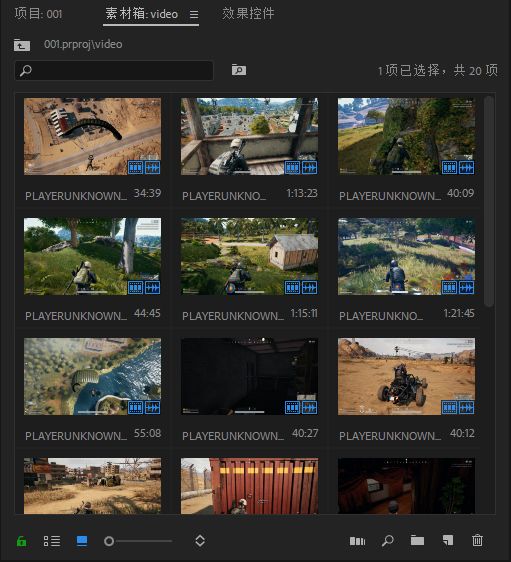Image resolution: width=511 pixels, height=562 pixels.
Task: Switch to the 效果控件 tab
Action: [248, 14]
